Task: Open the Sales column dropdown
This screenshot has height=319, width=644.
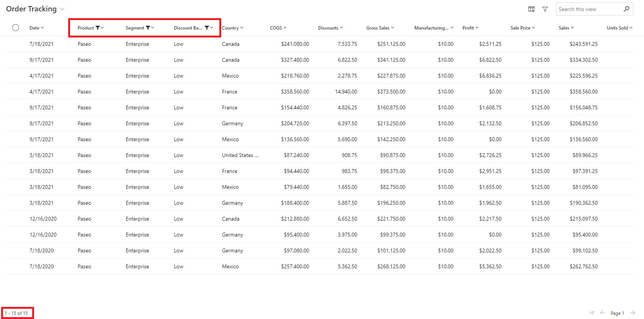Action: pyautogui.click(x=572, y=28)
